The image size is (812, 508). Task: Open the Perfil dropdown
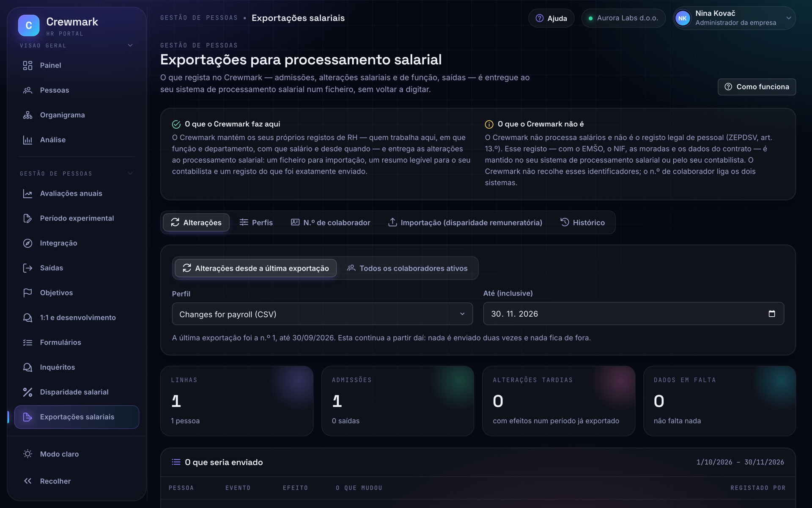[322, 314]
